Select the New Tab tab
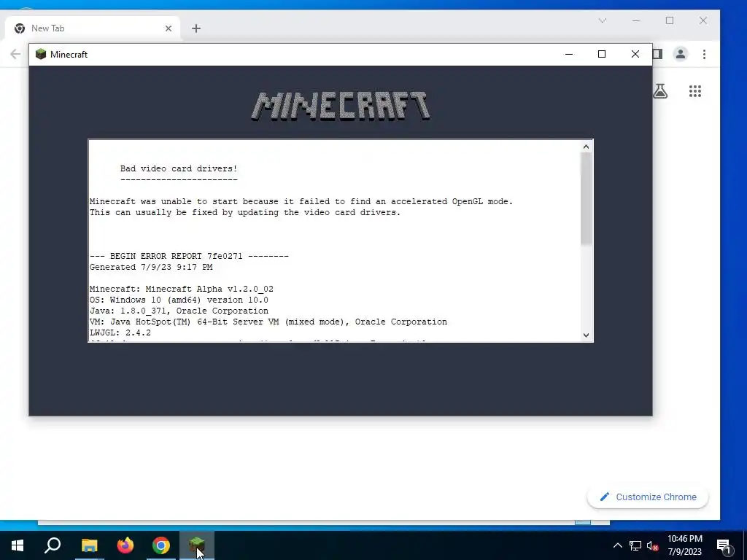Image resolution: width=747 pixels, height=560 pixels. pyautogui.click(x=93, y=28)
